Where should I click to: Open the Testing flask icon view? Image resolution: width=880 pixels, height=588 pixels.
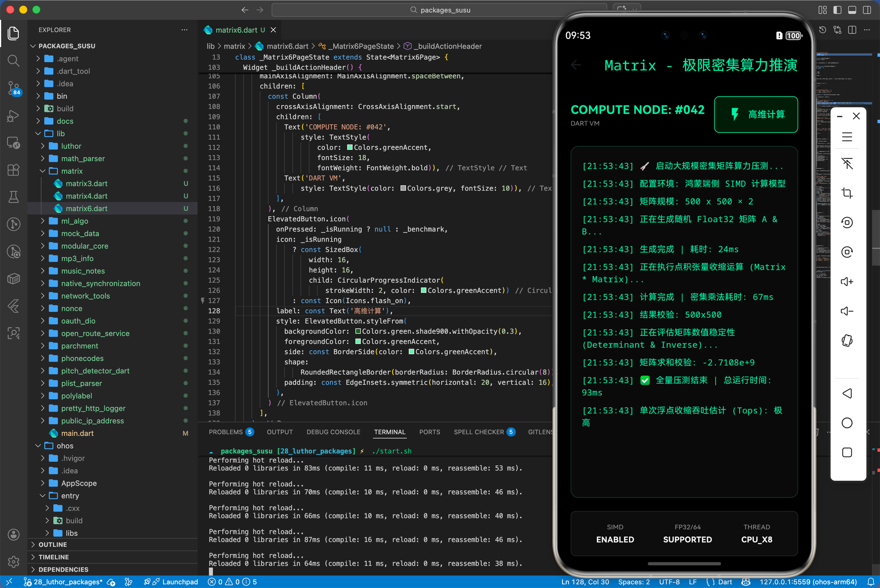14,197
